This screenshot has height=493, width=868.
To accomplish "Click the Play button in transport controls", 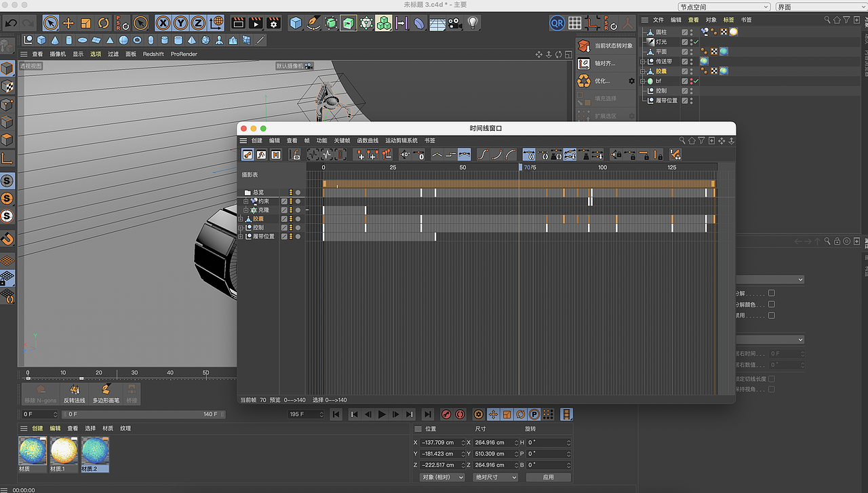I will (x=382, y=414).
